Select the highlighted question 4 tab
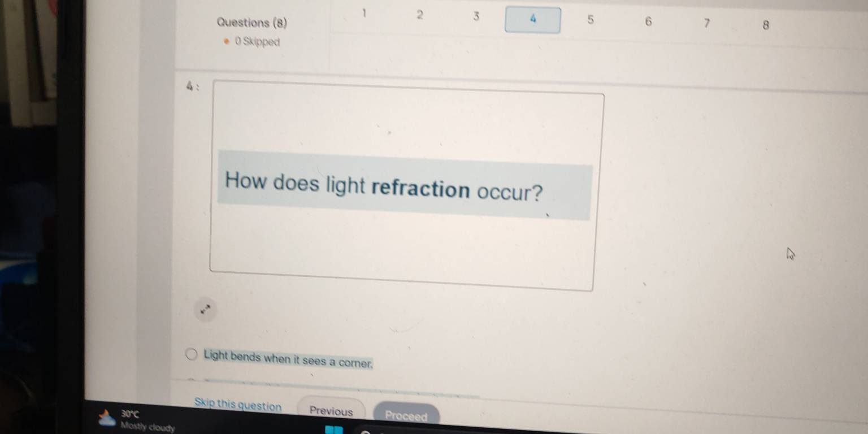Screen dimensions: 868x434 [x=532, y=20]
